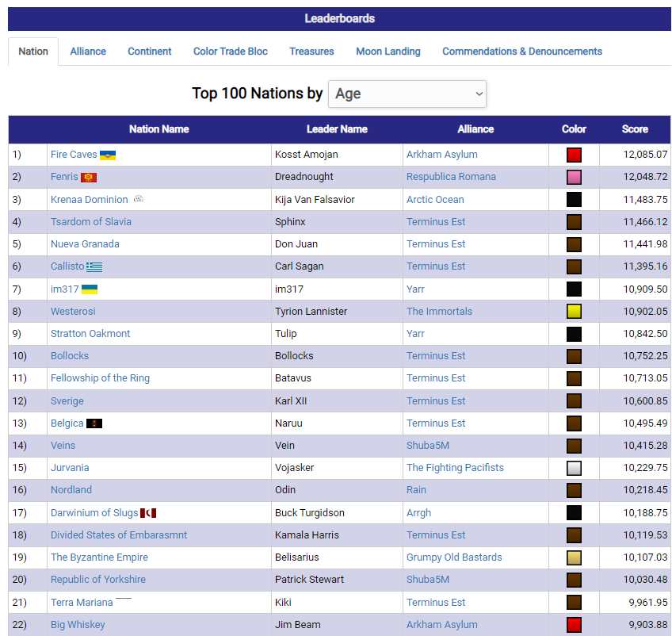Open the Respublica Romana alliance link

(451, 177)
